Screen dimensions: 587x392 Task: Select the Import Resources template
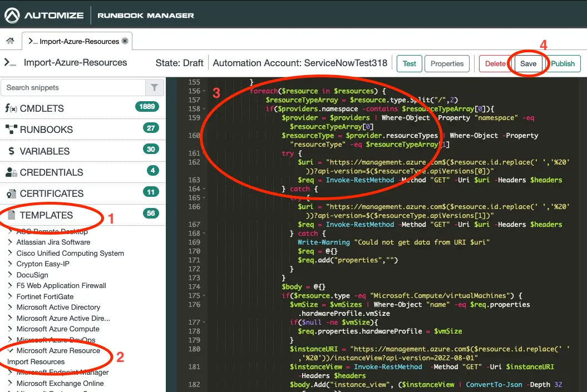pos(36,362)
